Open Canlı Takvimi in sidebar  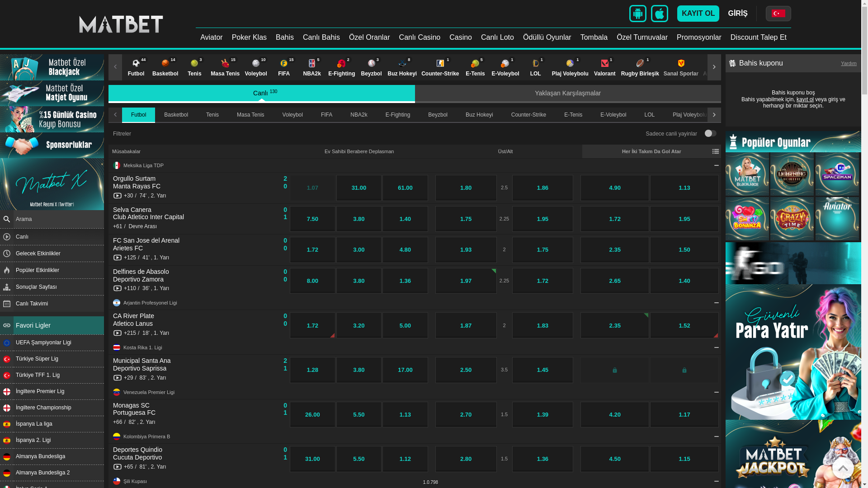coord(52,304)
